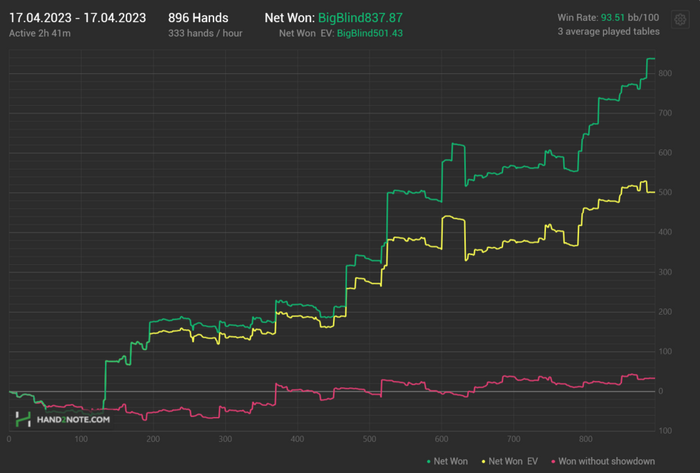Click the 896 Hands count
Image resolution: width=700 pixels, height=473 pixels.
pyautogui.click(x=198, y=18)
